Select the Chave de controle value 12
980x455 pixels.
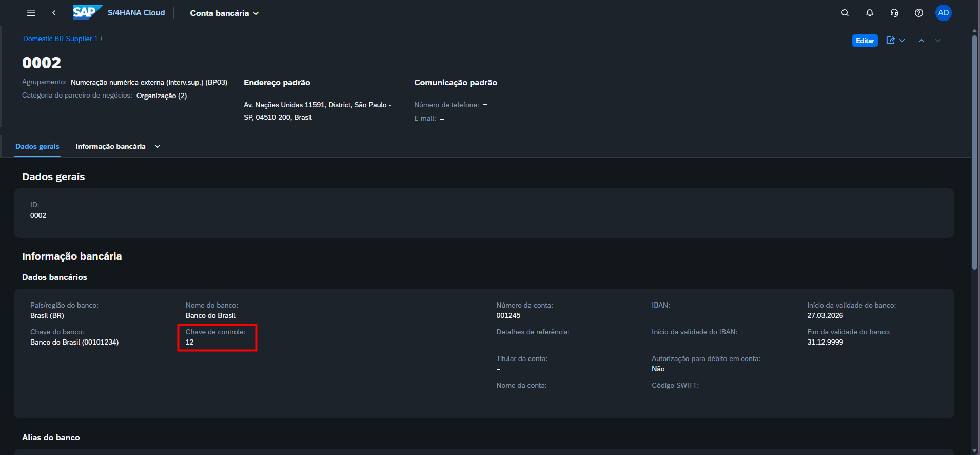pyautogui.click(x=190, y=342)
